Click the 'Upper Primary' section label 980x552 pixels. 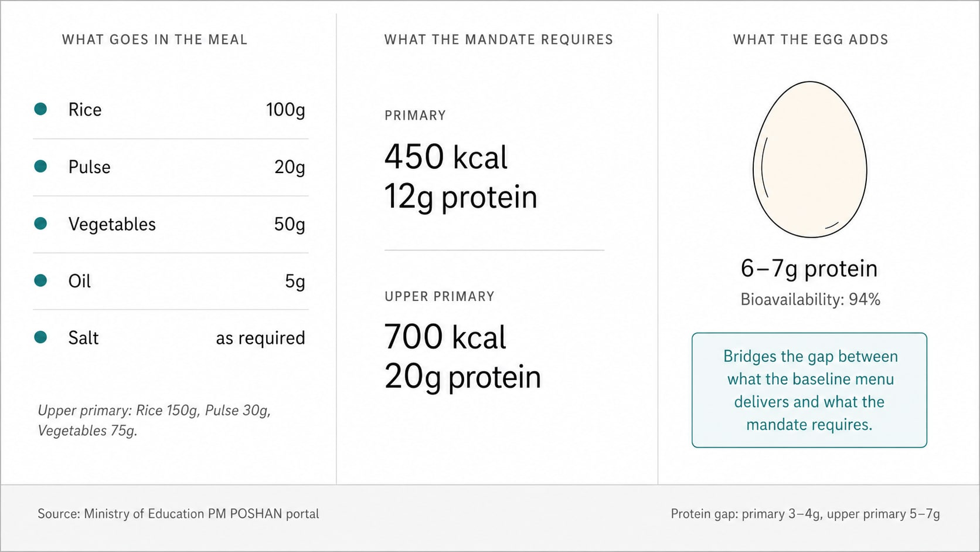[x=440, y=296]
